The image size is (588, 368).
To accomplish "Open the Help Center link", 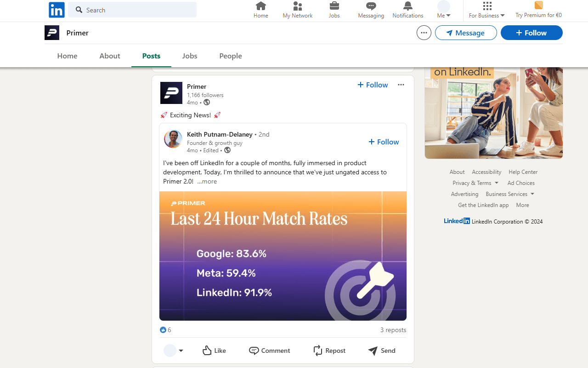I will click(x=523, y=172).
